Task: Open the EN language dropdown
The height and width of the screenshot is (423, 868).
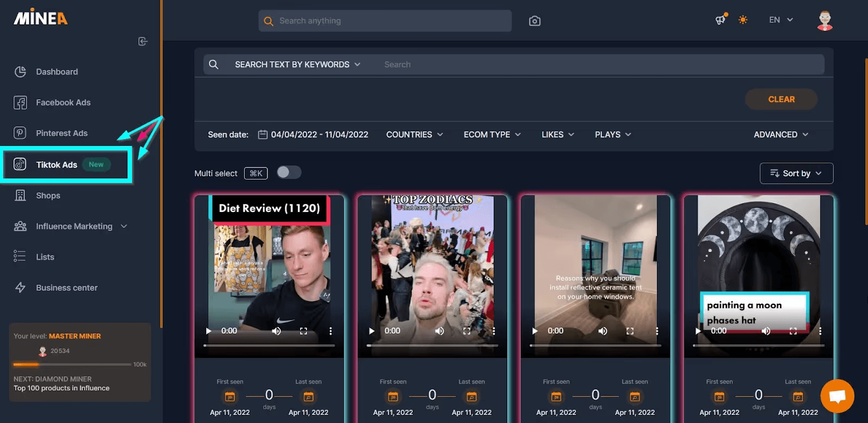Action: click(x=781, y=20)
